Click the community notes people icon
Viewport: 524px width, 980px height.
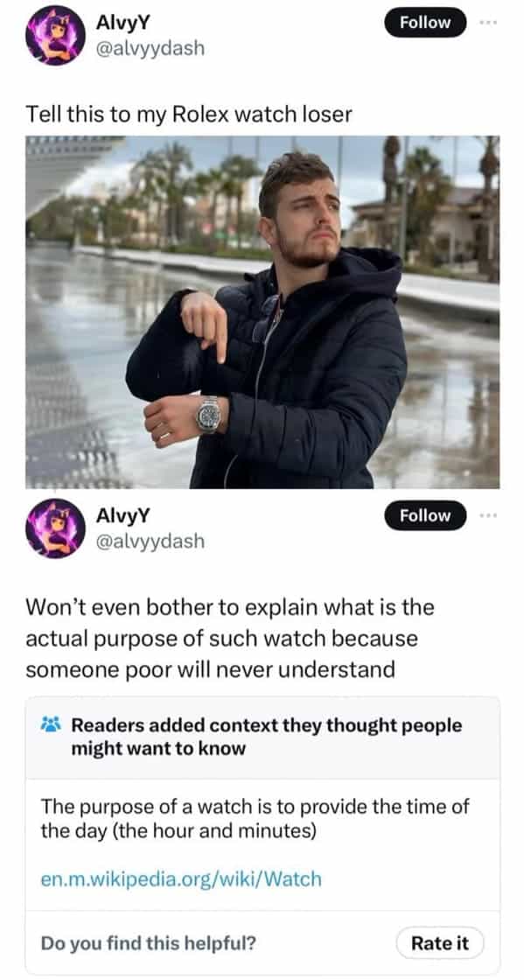tap(49, 725)
